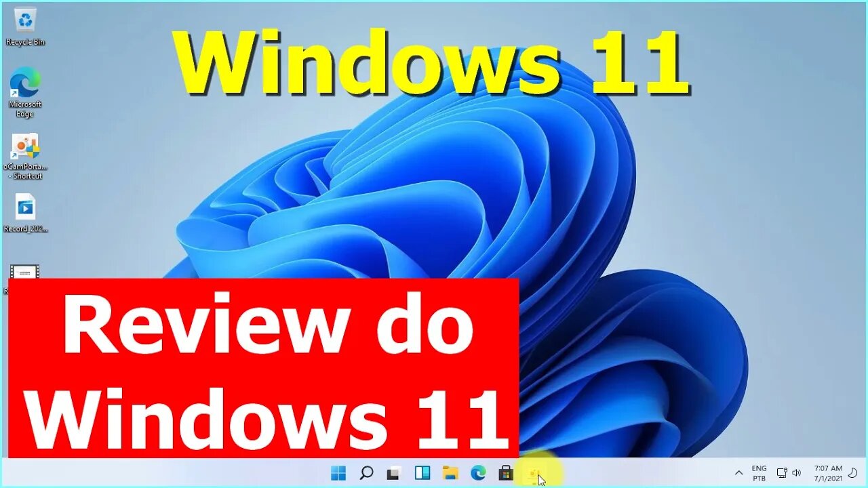Open the Windows Start button in taskbar

[338, 473]
